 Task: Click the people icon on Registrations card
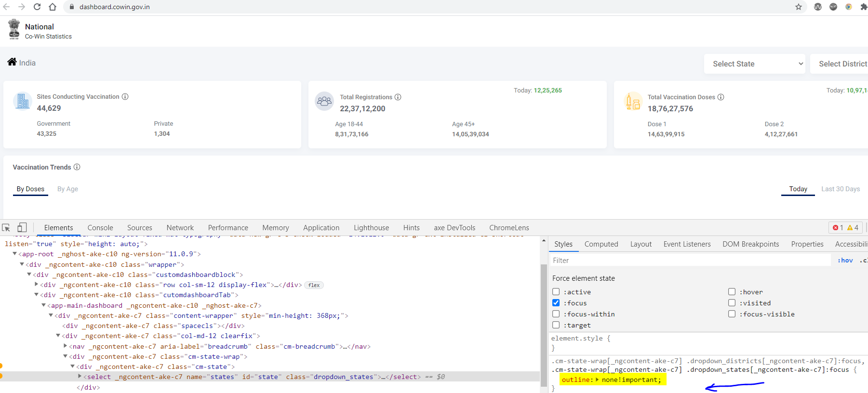point(324,101)
